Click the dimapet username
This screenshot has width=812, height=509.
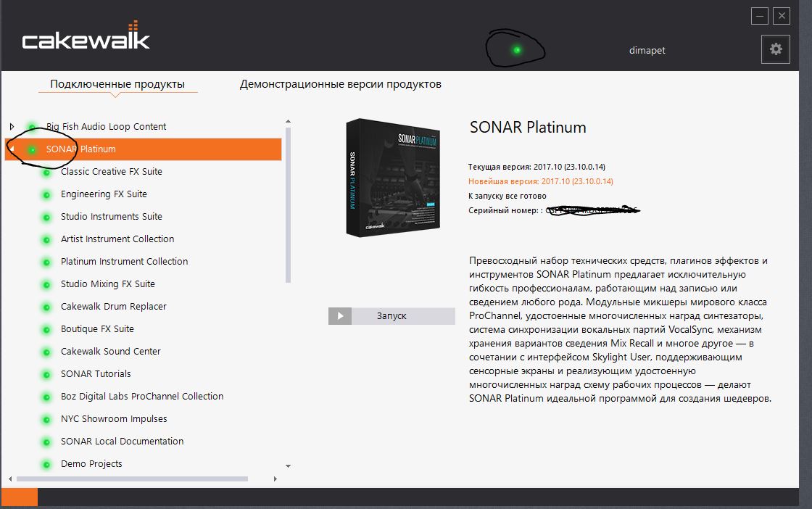[x=647, y=50]
